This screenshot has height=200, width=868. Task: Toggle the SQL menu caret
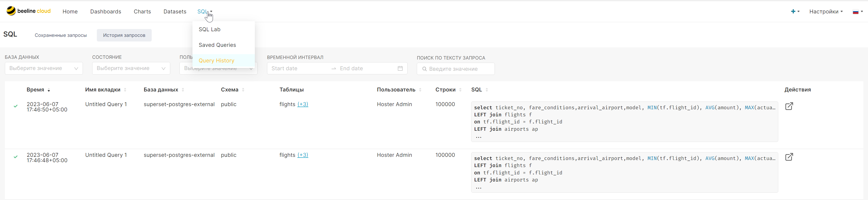211,11
